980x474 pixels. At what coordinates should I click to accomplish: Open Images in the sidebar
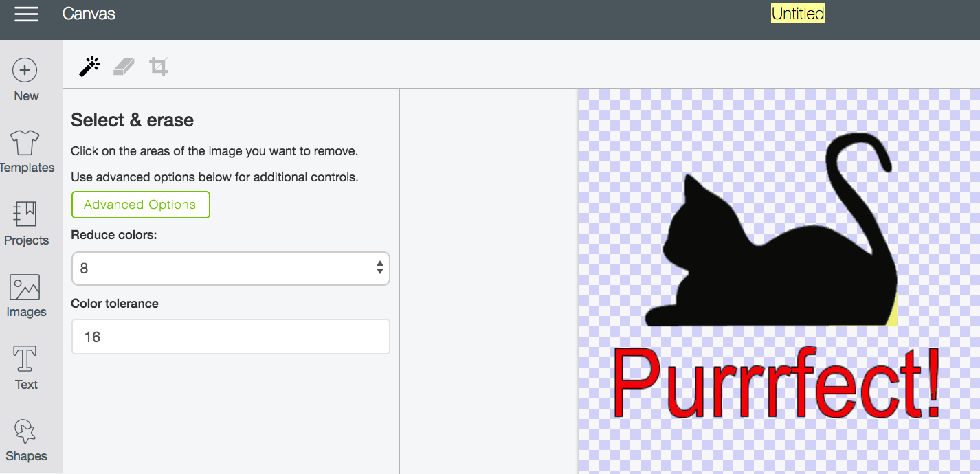pos(26,296)
